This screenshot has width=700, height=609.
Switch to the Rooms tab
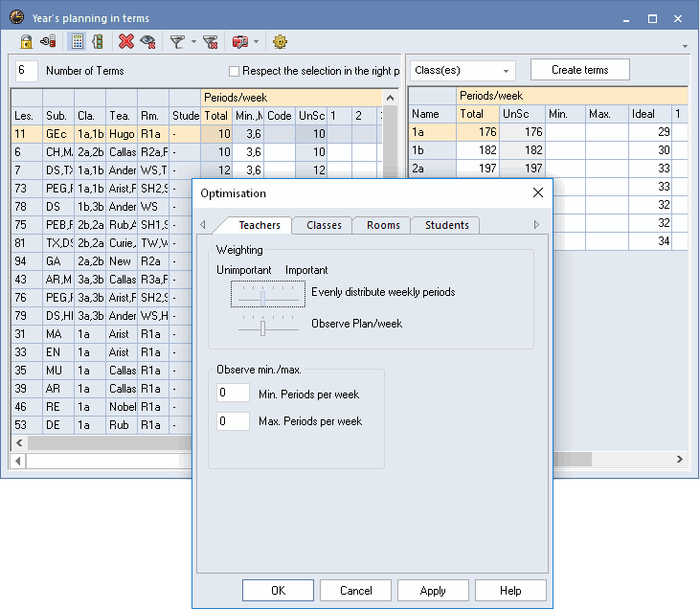(x=383, y=225)
